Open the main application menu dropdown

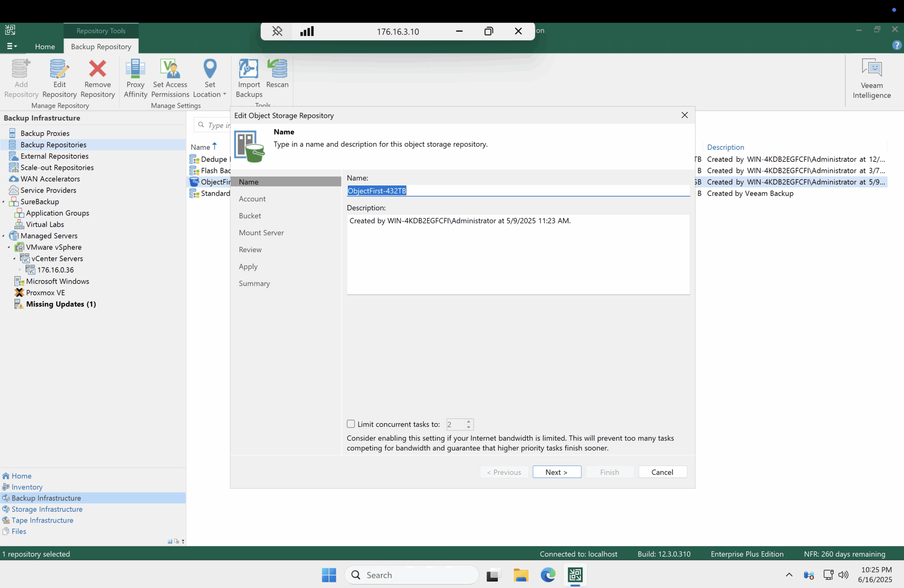(x=12, y=46)
